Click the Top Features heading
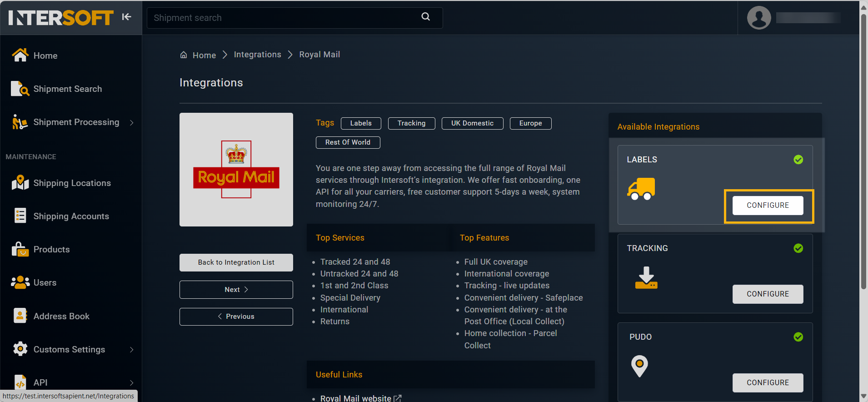Image resolution: width=868 pixels, height=402 pixels. (484, 238)
